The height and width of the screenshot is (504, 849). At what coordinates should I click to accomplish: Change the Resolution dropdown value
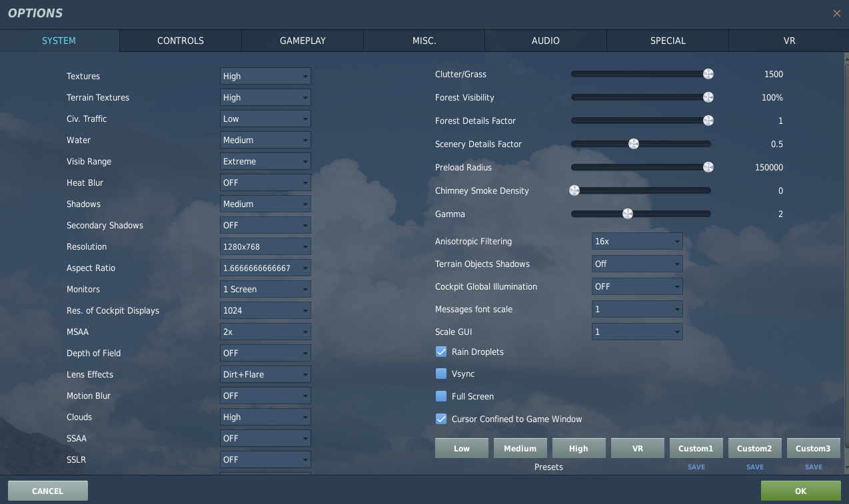265,246
